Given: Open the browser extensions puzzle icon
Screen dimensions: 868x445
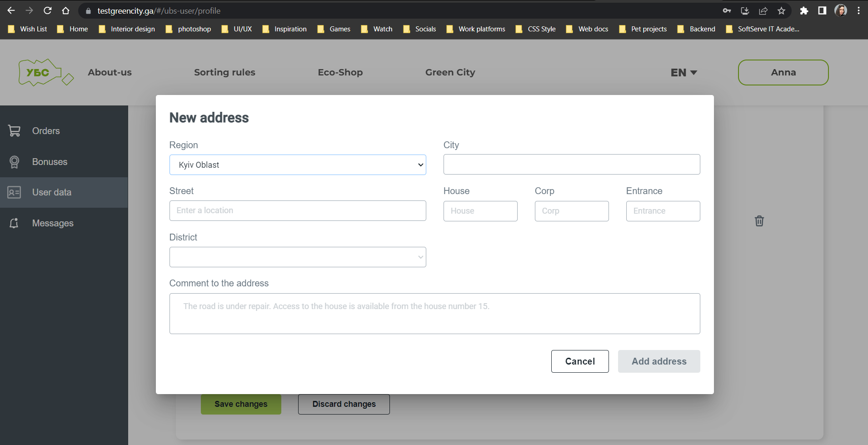Looking at the screenshot, I should pyautogui.click(x=804, y=10).
